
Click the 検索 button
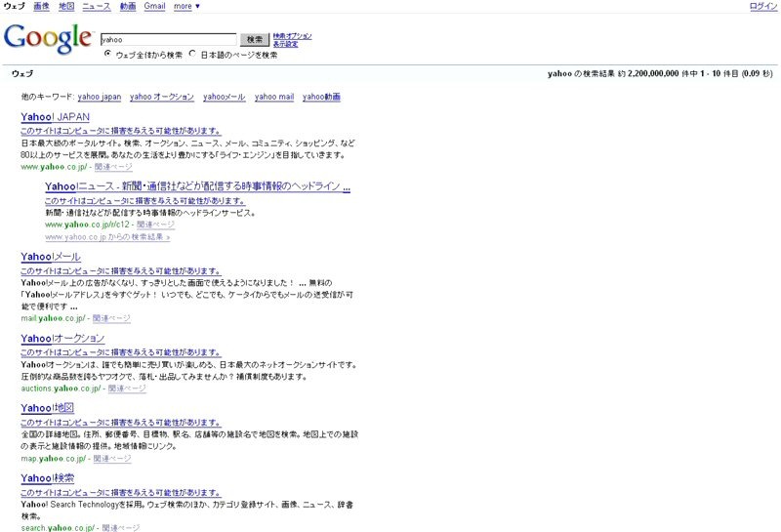[x=255, y=39]
